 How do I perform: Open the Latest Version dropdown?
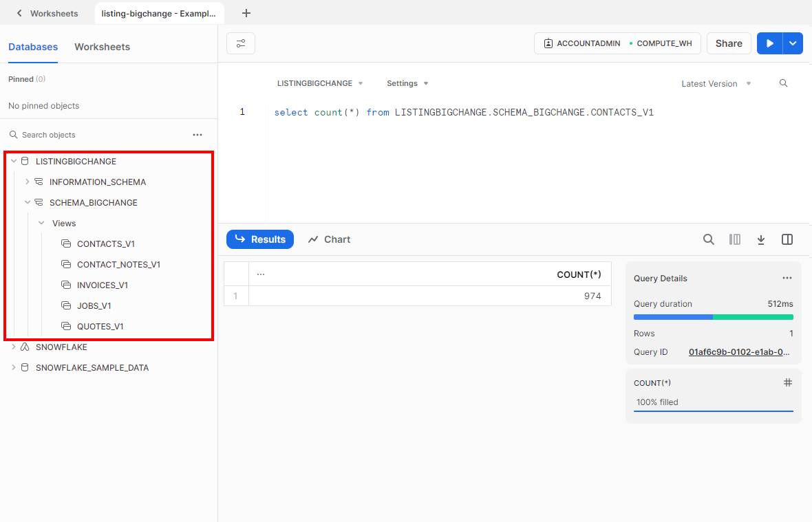[716, 84]
